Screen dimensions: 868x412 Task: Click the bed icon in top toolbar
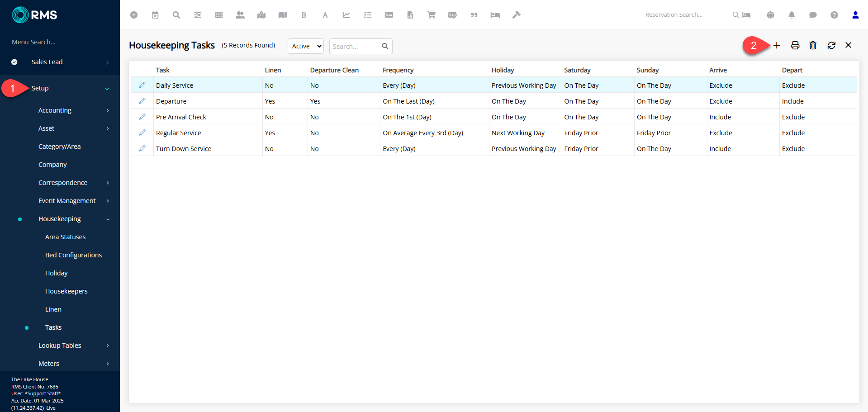click(x=495, y=15)
